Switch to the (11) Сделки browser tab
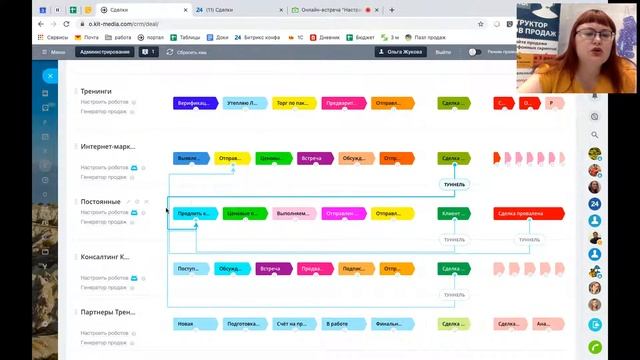 (239, 10)
